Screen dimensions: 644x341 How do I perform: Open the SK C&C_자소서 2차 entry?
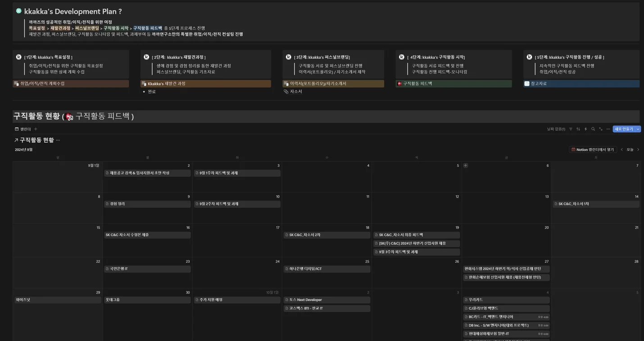point(327,235)
